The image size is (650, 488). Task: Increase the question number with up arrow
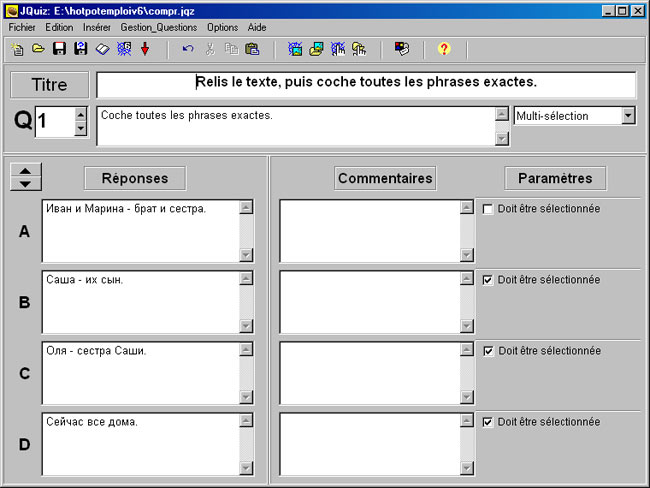point(81,114)
